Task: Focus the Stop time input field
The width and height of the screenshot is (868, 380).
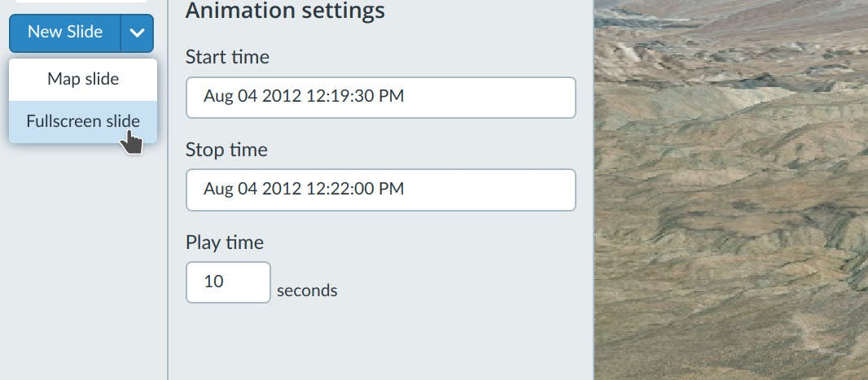Action: (x=380, y=190)
